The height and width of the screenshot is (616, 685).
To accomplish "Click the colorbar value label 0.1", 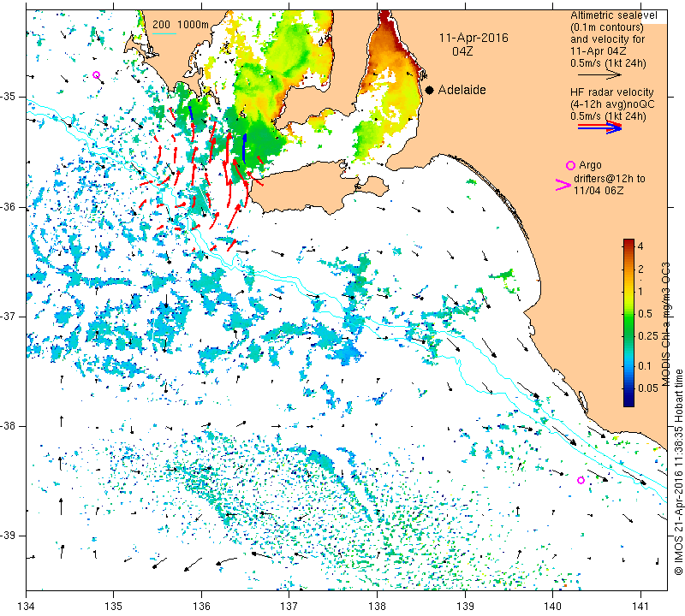I will 645,366.
